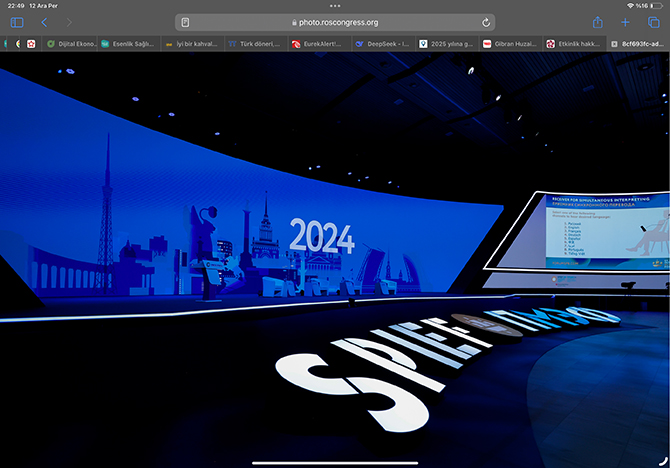Go back to previous page
Viewport: 670px width, 468px height.
[44, 22]
